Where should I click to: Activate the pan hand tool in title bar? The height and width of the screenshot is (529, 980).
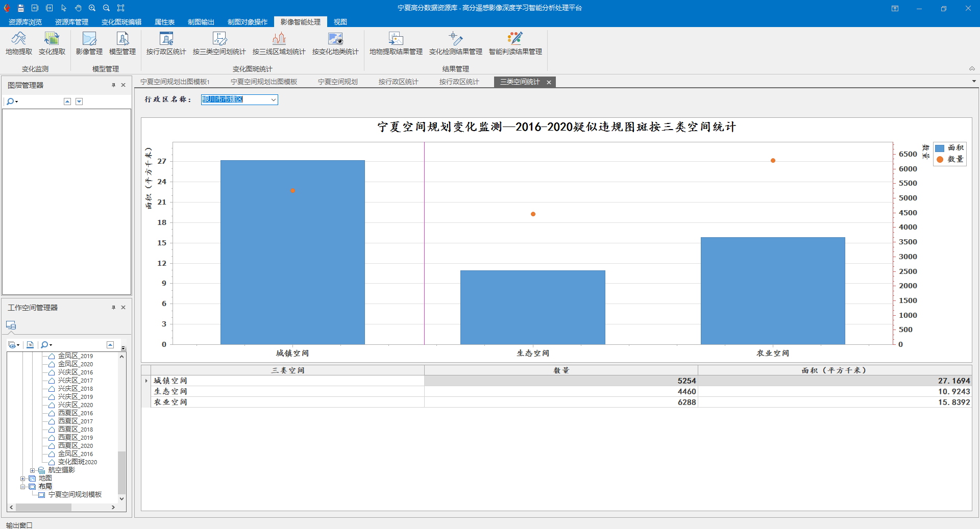coord(78,8)
